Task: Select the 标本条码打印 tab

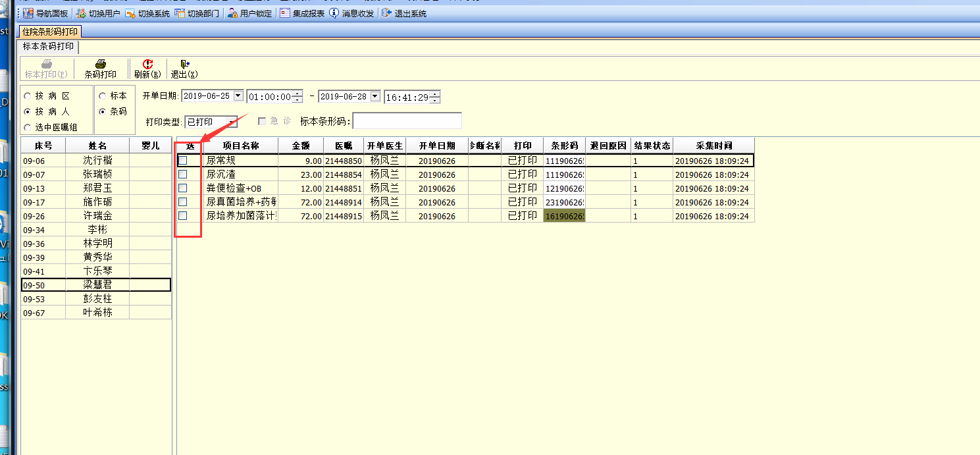Action: pos(49,47)
